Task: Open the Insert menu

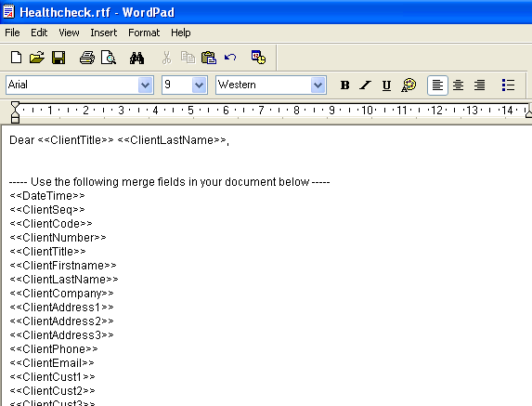Action: tap(103, 33)
